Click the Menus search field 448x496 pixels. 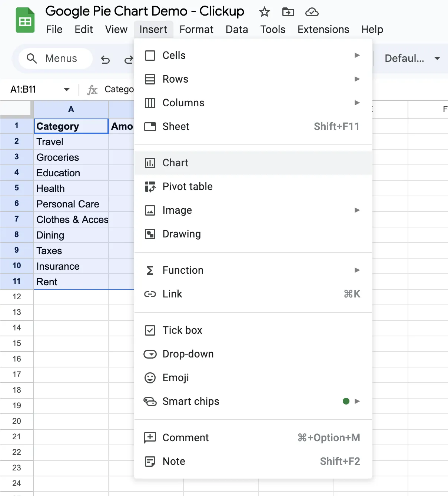pyautogui.click(x=55, y=59)
